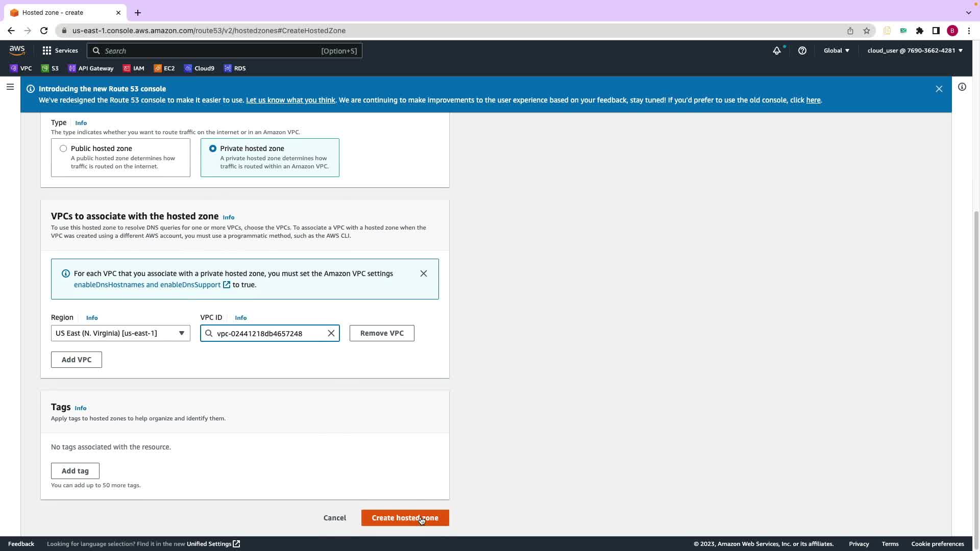Open the Cloud9 shortcut
Viewport: 980px width, 551px height.
pos(199,68)
